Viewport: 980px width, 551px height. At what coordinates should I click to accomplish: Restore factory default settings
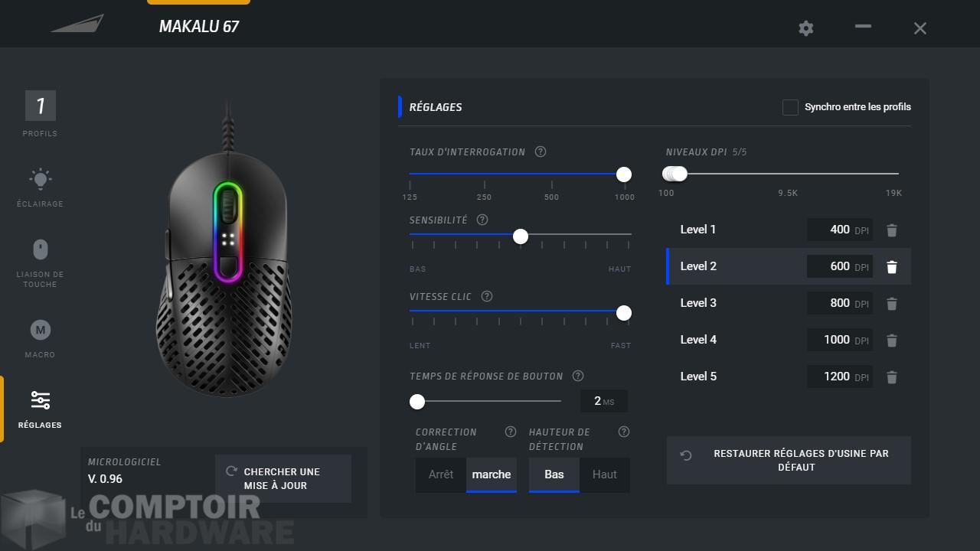(x=789, y=460)
